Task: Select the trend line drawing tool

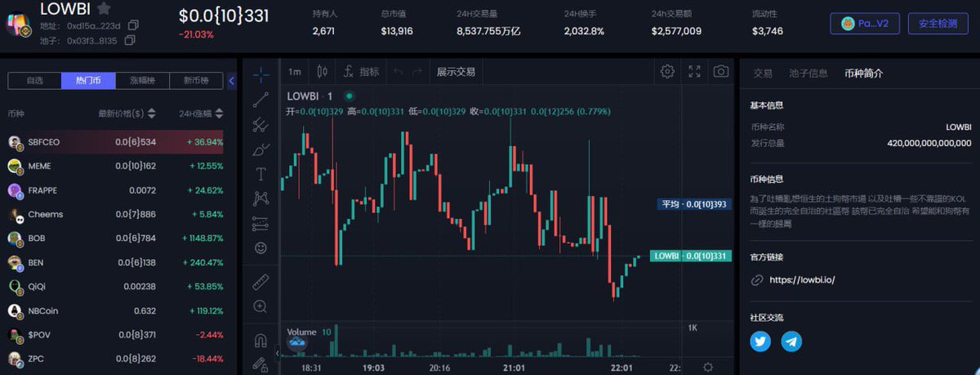Action: pyautogui.click(x=261, y=100)
